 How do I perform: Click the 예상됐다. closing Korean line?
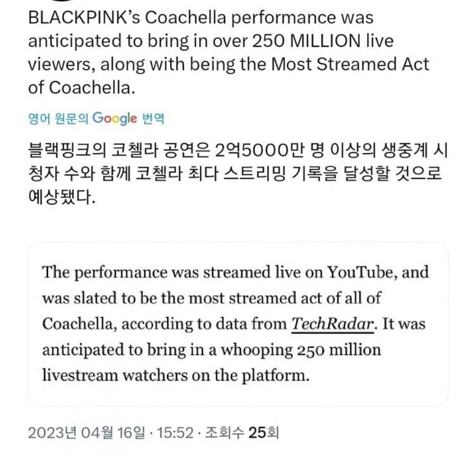[62, 197]
